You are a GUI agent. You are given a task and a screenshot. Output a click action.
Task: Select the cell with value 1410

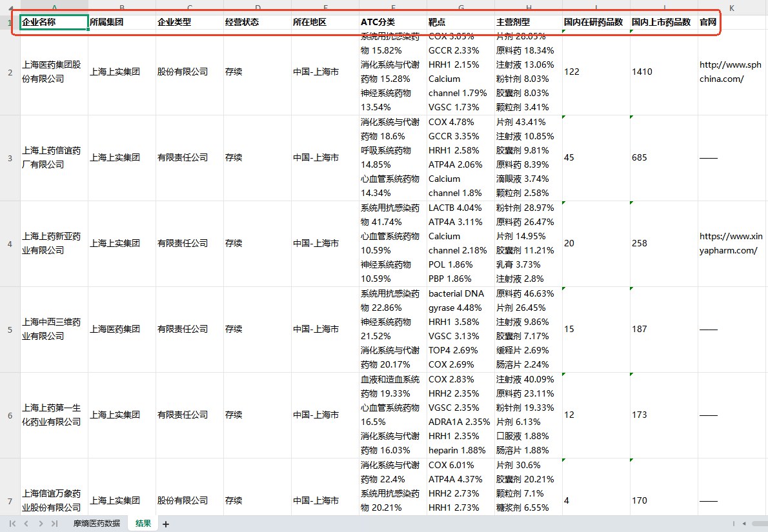pos(663,72)
